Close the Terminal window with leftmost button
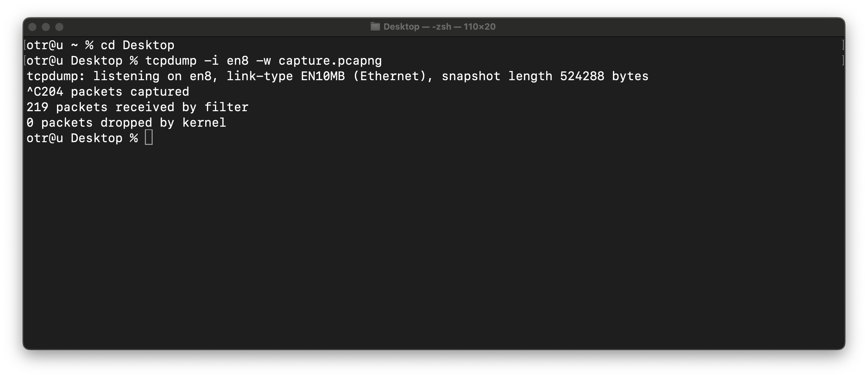 [x=32, y=27]
